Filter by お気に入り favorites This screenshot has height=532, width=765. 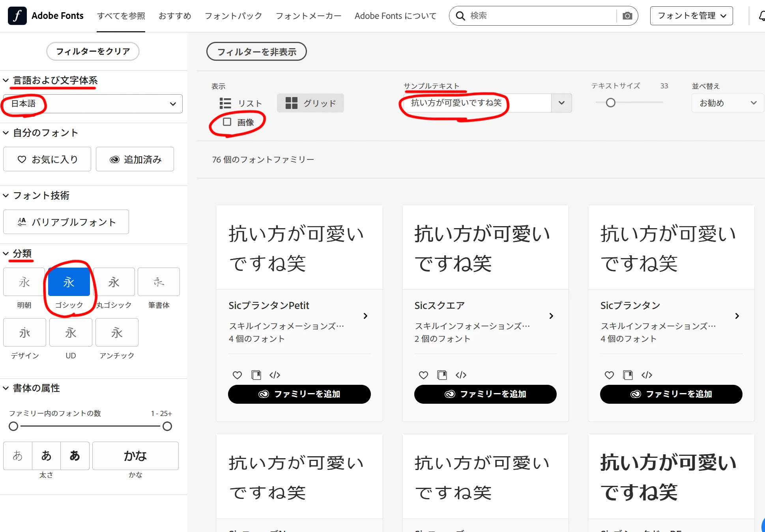47,159
